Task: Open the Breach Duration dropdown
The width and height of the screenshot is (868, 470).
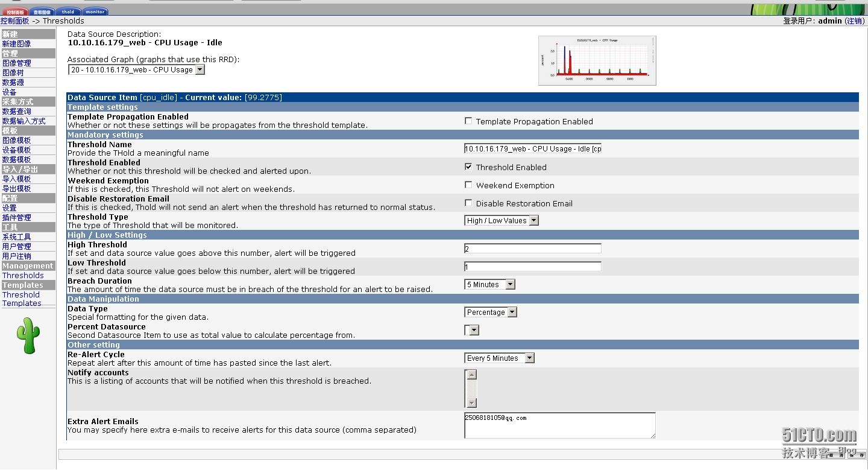Action: pos(490,284)
